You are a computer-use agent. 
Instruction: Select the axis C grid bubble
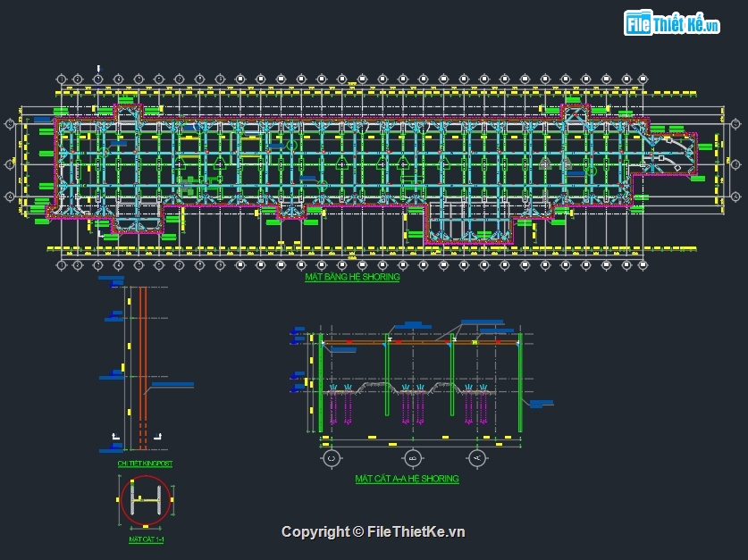[332, 458]
